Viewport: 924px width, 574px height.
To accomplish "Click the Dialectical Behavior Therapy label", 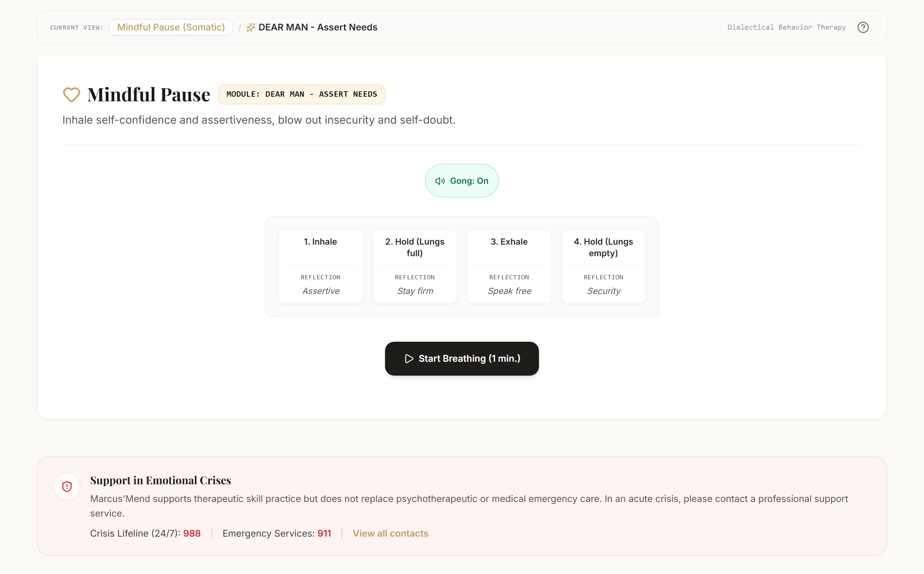I will 787,27.
